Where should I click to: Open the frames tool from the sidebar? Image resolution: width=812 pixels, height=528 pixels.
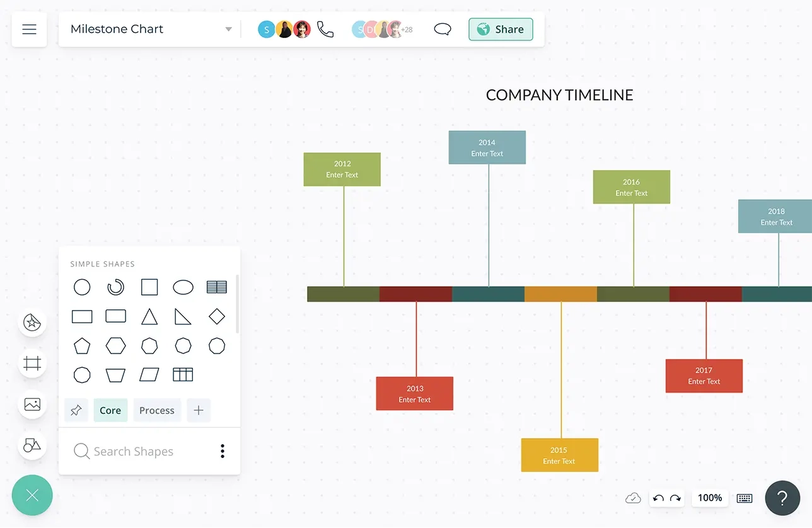(32, 364)
